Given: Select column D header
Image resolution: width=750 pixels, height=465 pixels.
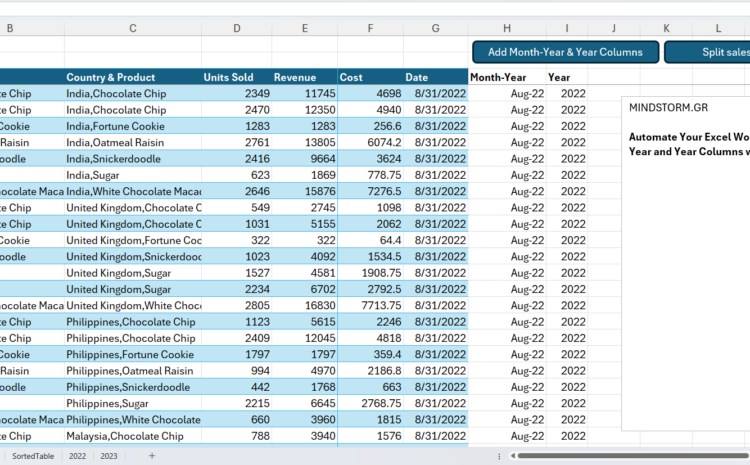Looking at the screenshot, I should 237,28.
